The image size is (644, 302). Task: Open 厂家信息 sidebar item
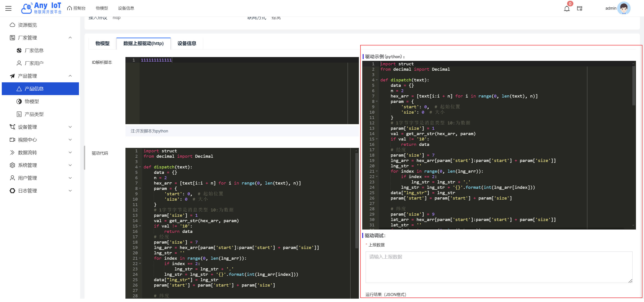coord(34,51)
